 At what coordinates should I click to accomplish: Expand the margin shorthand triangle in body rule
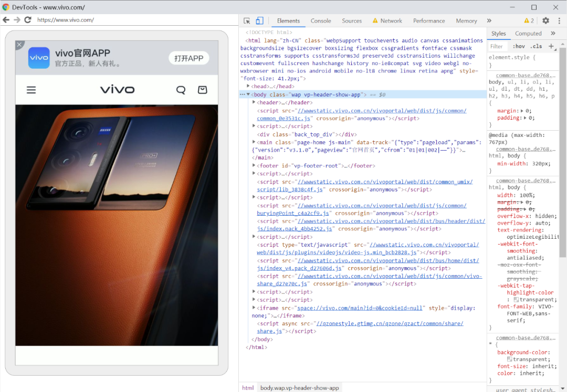pos(522,111)
